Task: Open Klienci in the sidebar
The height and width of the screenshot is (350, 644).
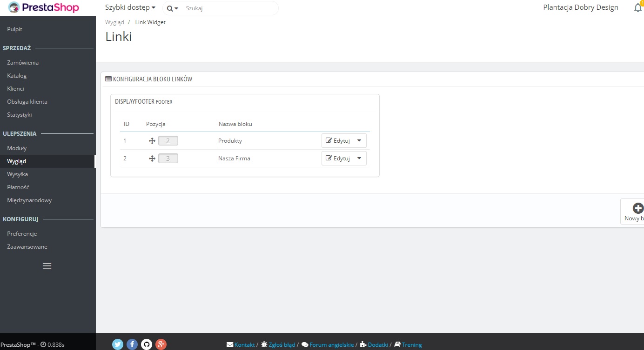Action: click(15, 89)
